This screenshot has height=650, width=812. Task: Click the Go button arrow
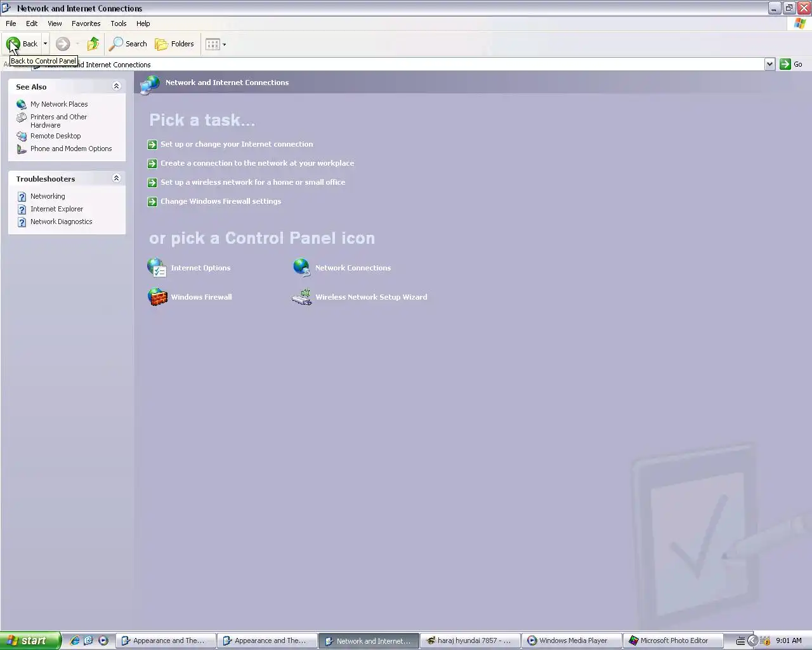785,64
